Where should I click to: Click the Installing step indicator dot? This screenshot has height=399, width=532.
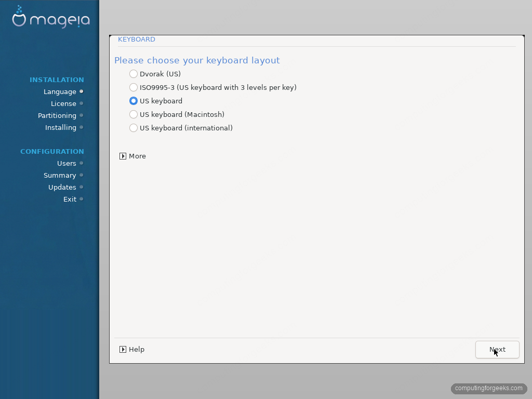[x=82, y=127]
